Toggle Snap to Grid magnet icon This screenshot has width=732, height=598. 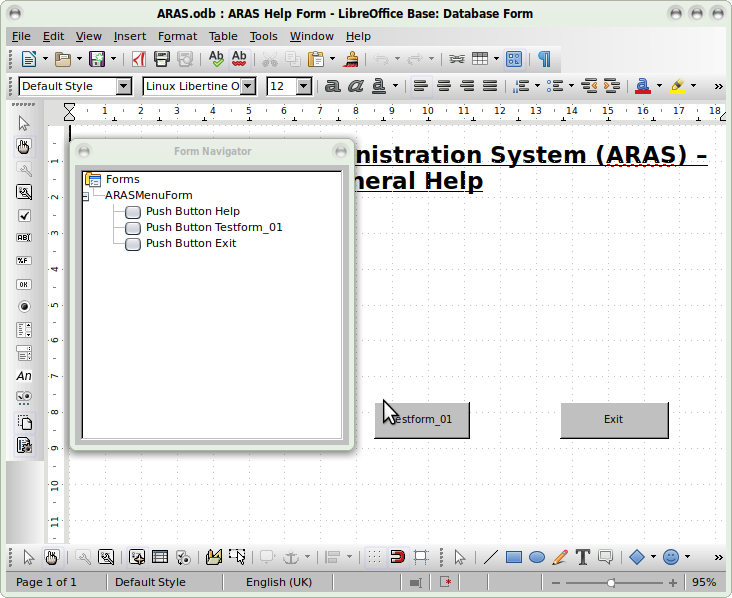coord(397,557)
